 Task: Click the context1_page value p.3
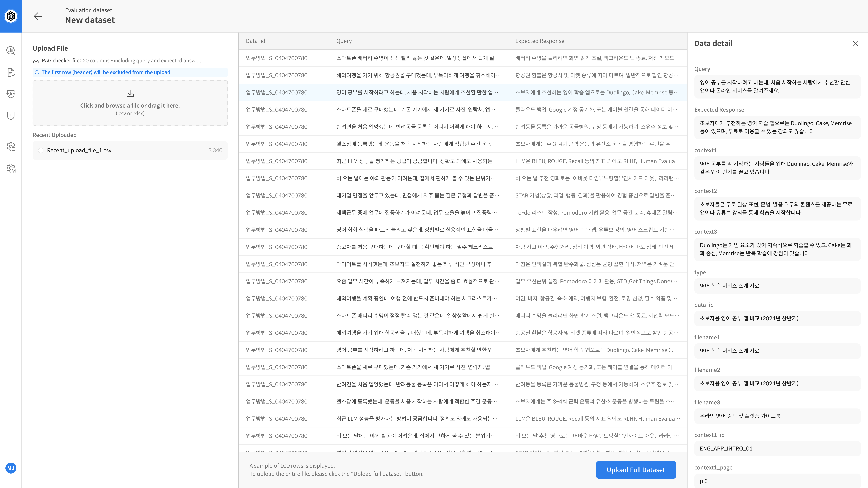point(777,481)
